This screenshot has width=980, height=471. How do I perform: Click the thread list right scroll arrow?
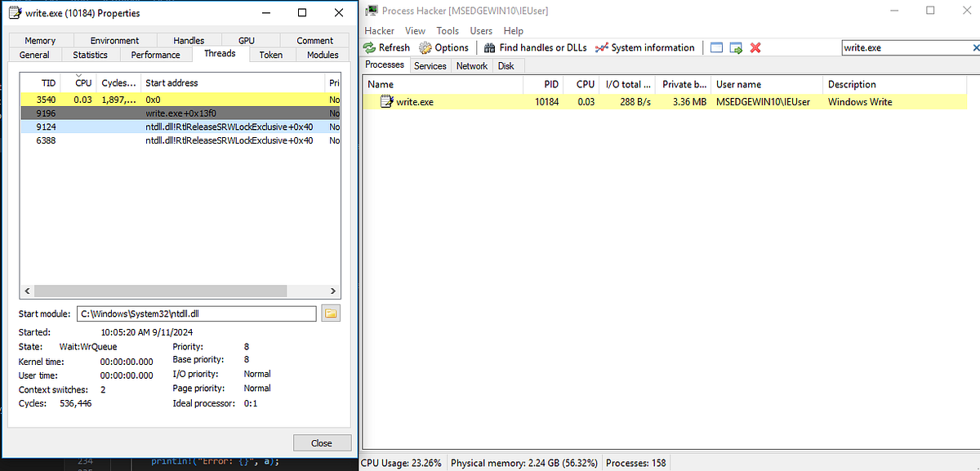[x=332, y=291]
